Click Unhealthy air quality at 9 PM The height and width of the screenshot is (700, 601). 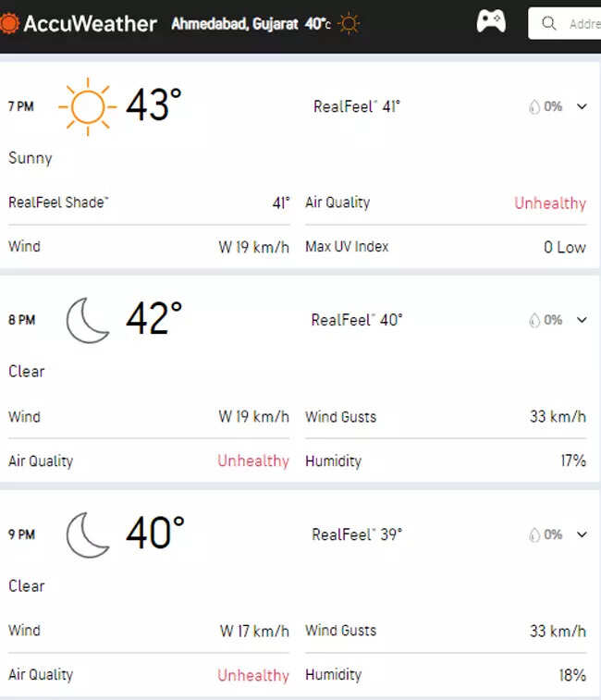tap(253, 675)
